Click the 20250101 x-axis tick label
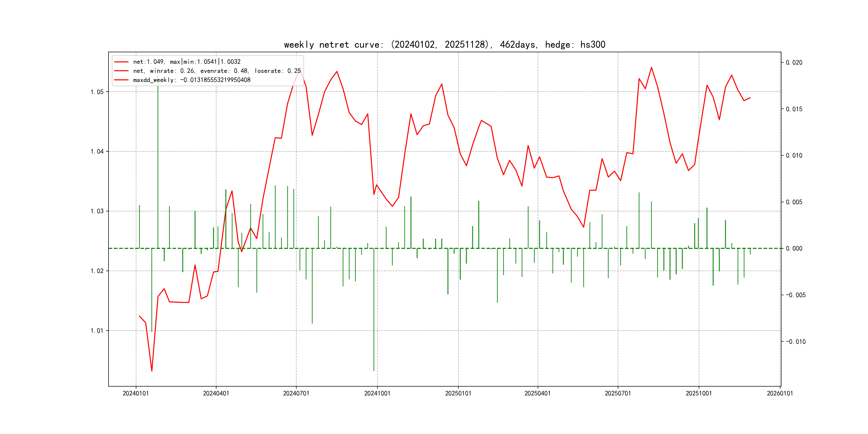The width and height of the screenshot is (868, 434). (x=458, y=393)
